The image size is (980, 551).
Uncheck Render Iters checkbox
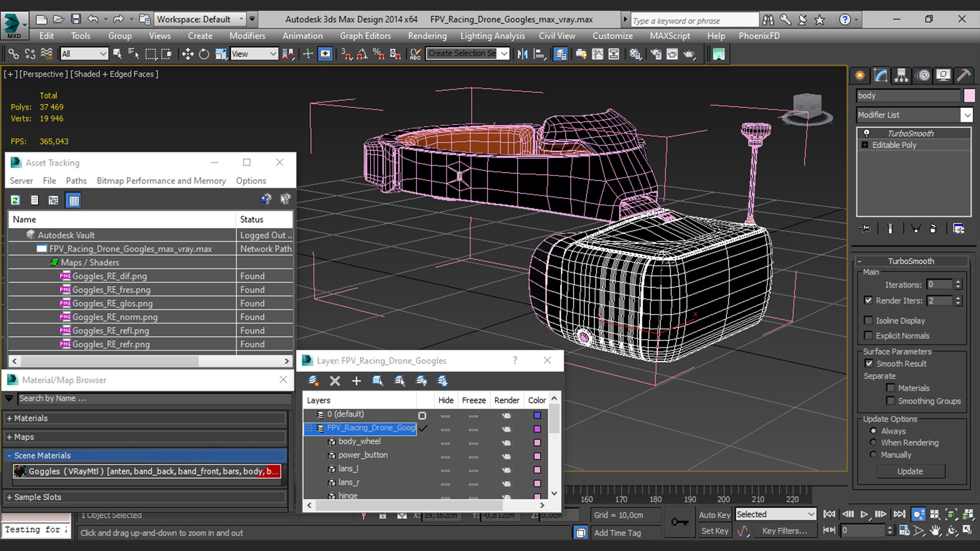point(868,300)
